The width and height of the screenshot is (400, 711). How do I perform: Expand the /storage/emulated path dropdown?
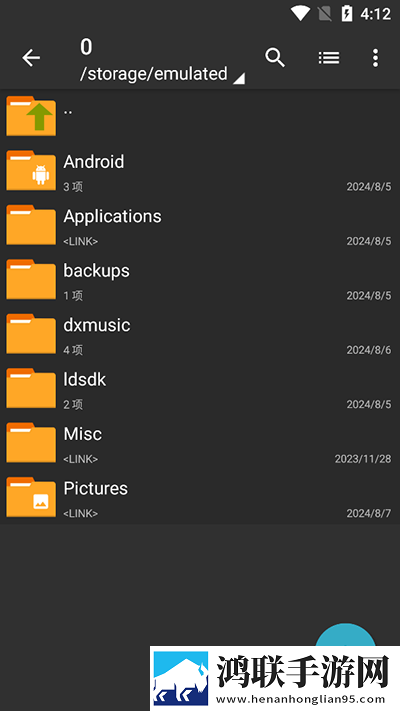pos(162,74)
